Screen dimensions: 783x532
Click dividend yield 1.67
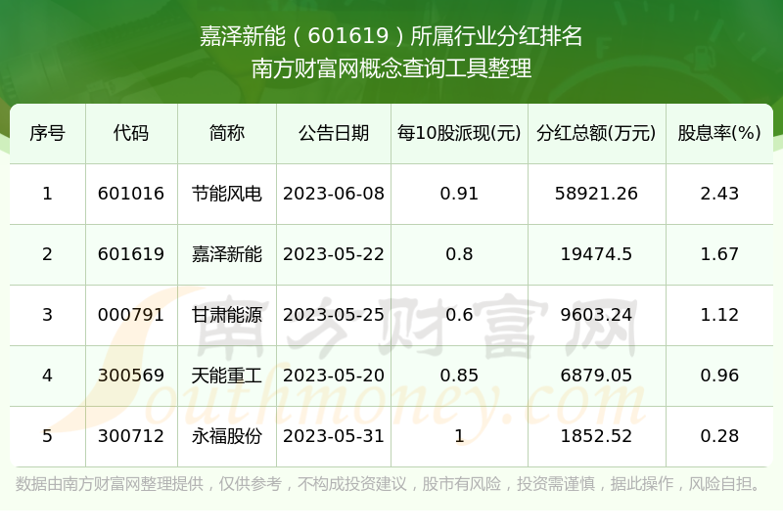click(x=719, y=254)
